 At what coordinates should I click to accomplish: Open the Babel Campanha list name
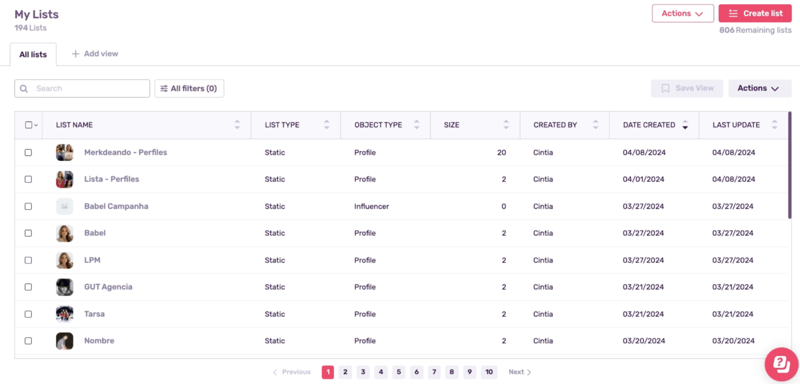tap(116, 207)
